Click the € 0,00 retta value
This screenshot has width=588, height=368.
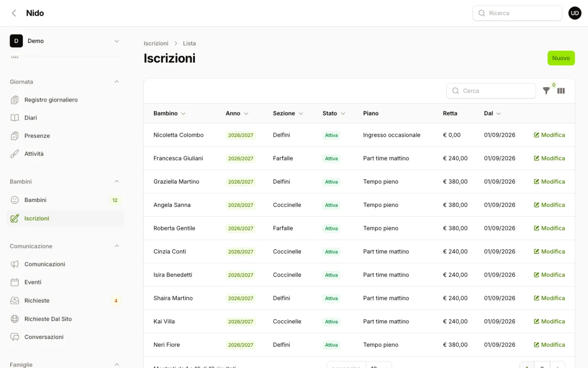coord(452,135)
